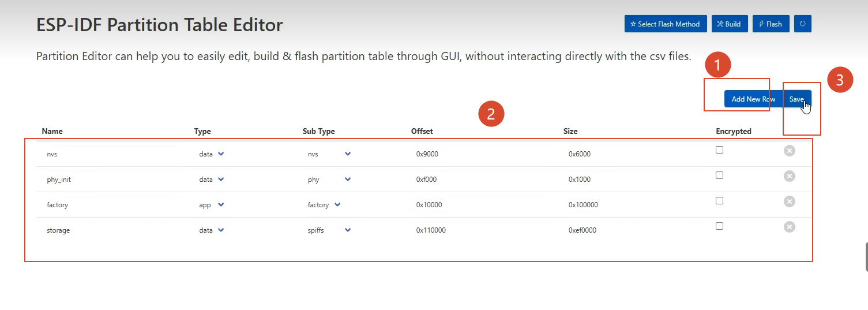Change Sub Type dropdown showing factory
Viewport: 868px width, 310px height.
(x=324, y=205)
